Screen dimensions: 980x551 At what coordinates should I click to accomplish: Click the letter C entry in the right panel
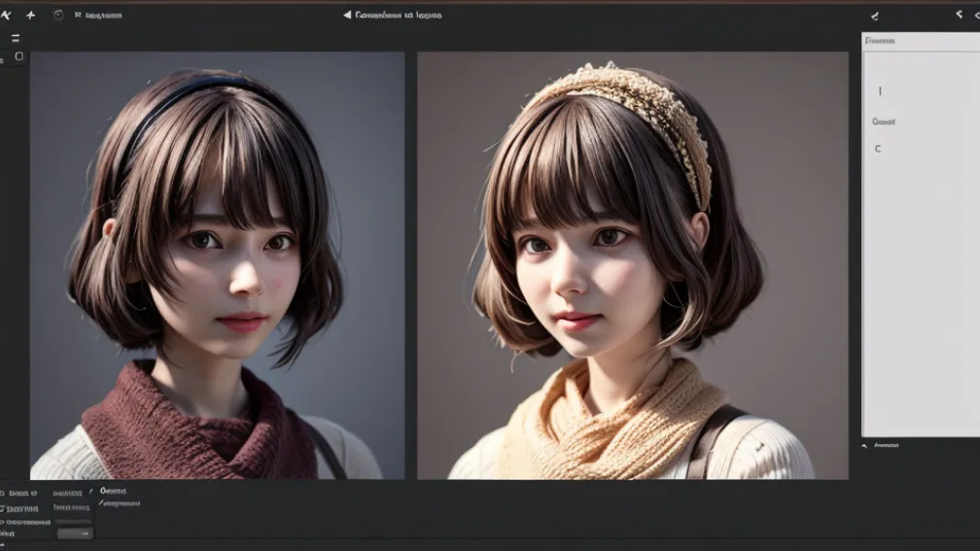tap(878, 149)
